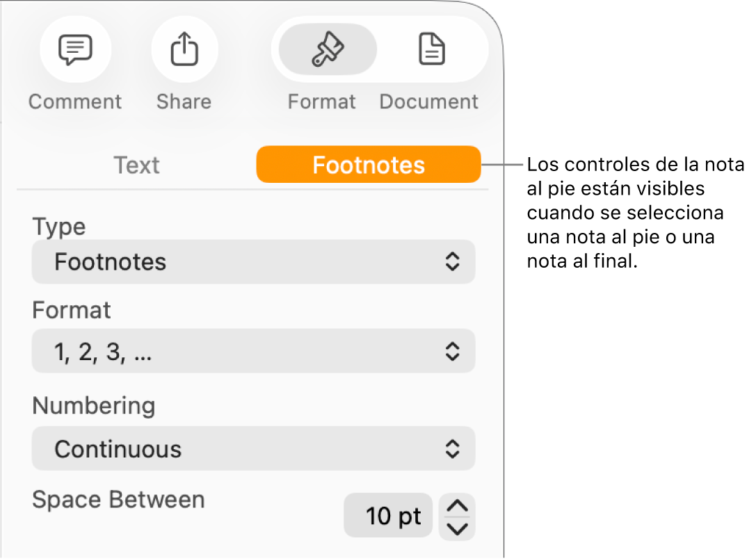Click the Numbering dropdown chevron
The height and width of the screenshot is (559, 756).
coord(452,449)
